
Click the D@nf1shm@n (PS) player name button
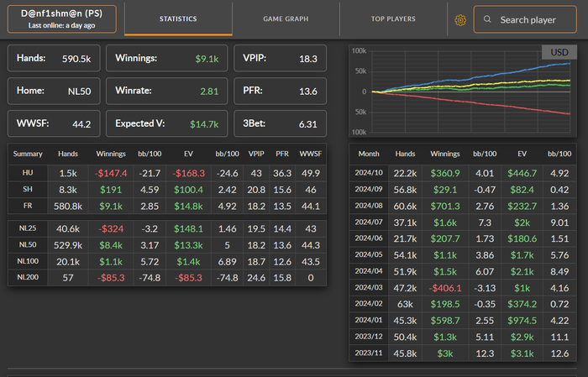coord(62,18)
